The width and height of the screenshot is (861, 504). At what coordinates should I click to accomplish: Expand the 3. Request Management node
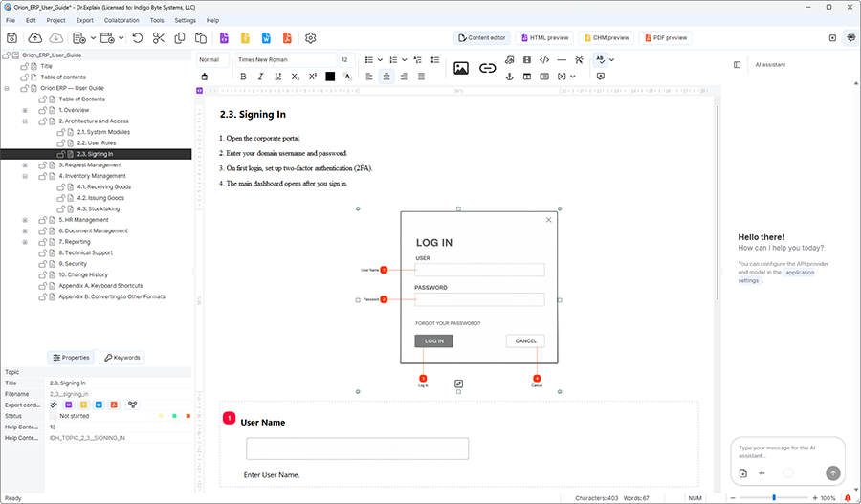(25, 165)
